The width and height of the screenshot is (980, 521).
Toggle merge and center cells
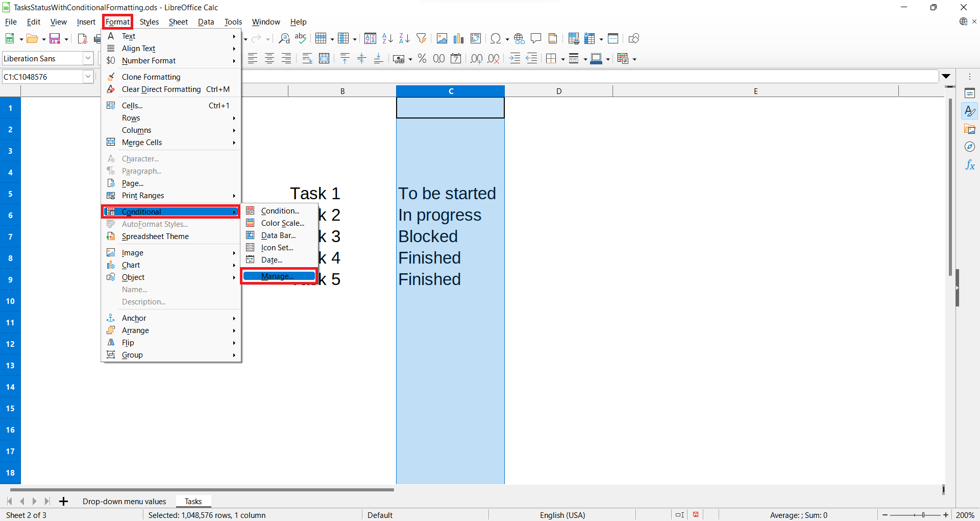(324, 58)
